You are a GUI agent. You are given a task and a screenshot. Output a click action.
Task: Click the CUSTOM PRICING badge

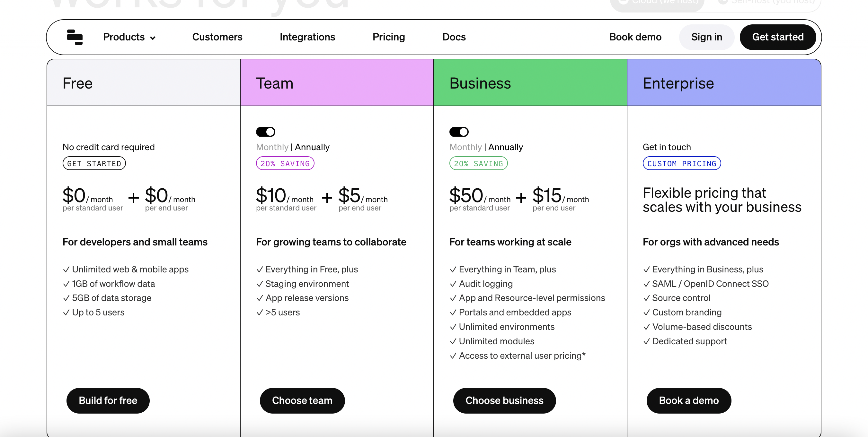(682, 163)
